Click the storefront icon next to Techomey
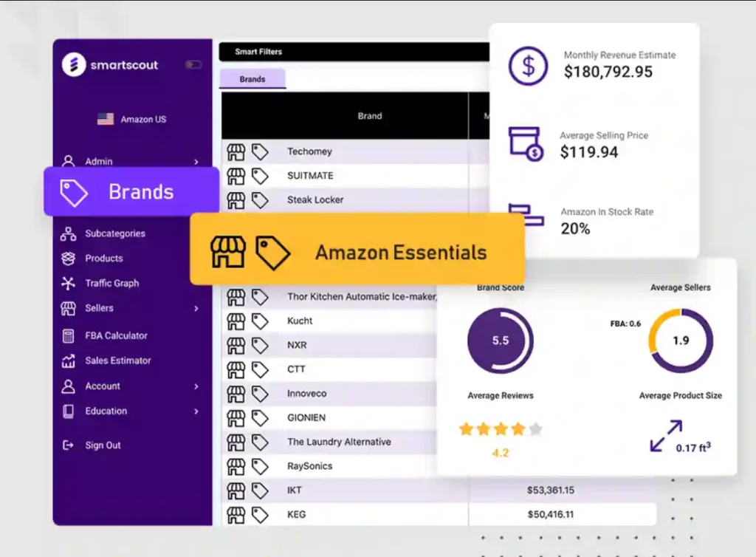756x557 pixels. point(236,151)
